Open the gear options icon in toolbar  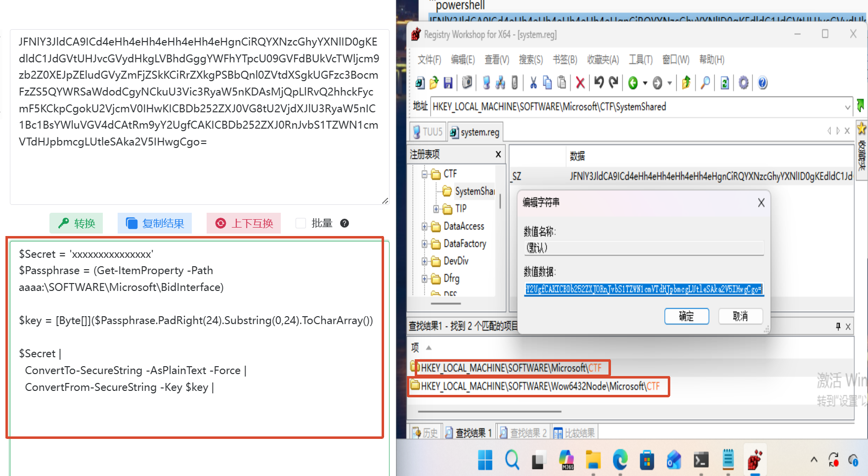pos(743,83)
